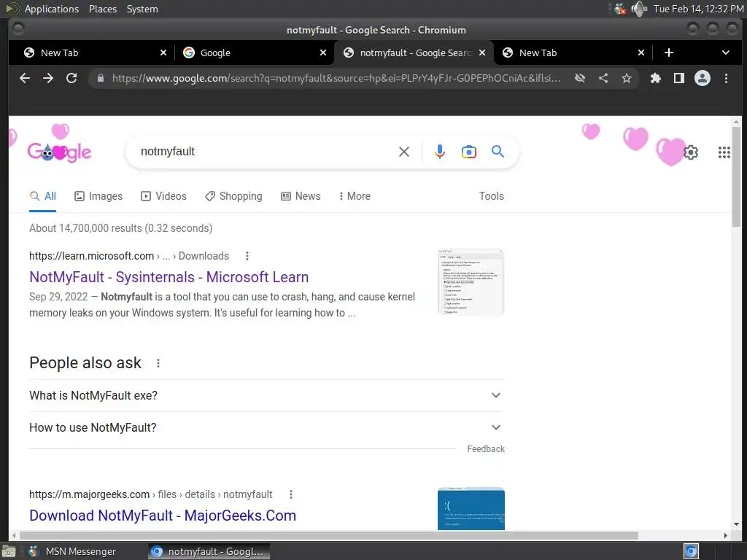Close the Google tab
The width and height of the screenshot is (747, 560).
pos(323,52)
